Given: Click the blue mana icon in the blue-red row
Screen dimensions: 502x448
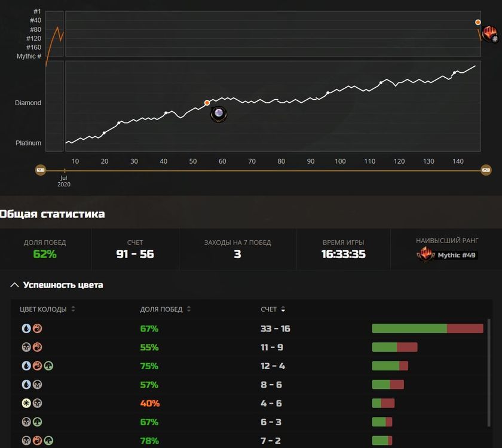Looking at the screenshot, I should [26, 329].
